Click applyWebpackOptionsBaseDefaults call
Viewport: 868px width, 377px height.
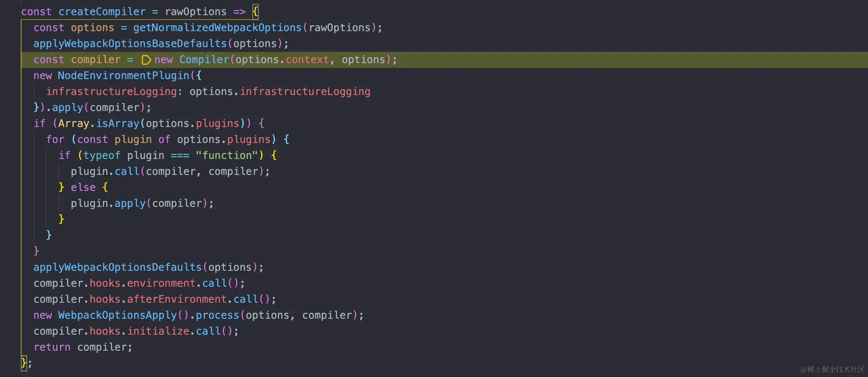pos(130,44)
